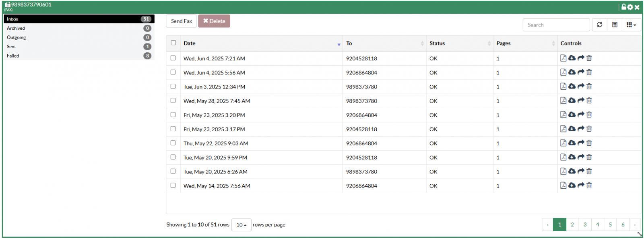
Task: Forward the May 23 3:20 PM fax
Action: click(x=581, y=115)
